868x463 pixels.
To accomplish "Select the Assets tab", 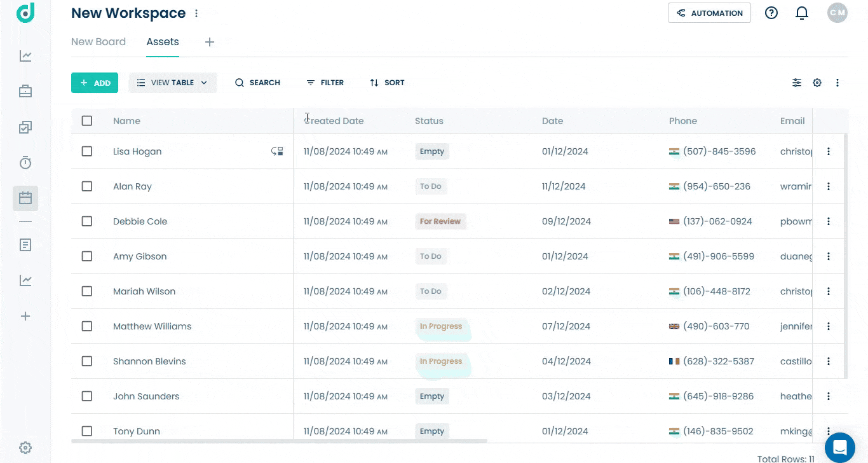I will pyautogui.click(x=163, y=42).
